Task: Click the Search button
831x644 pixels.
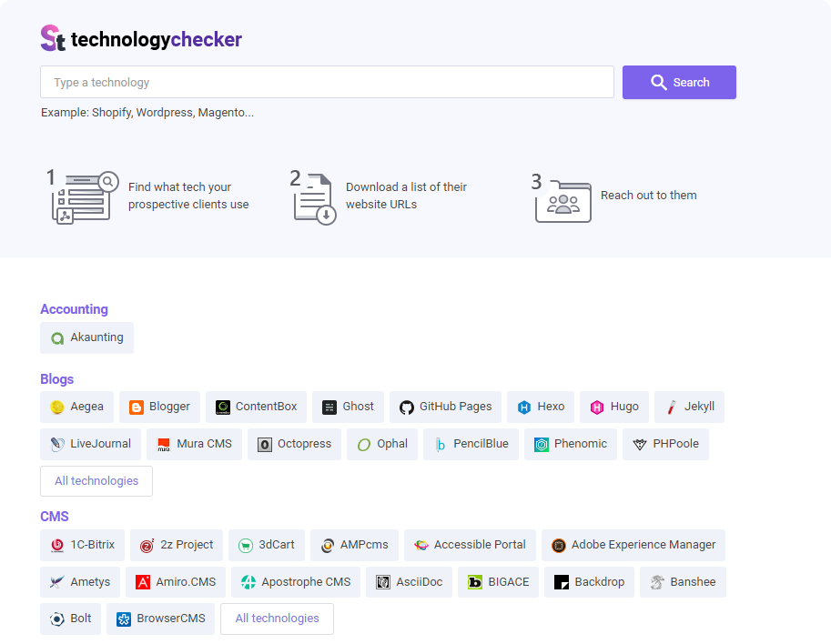Action: (x=679, y=82)
